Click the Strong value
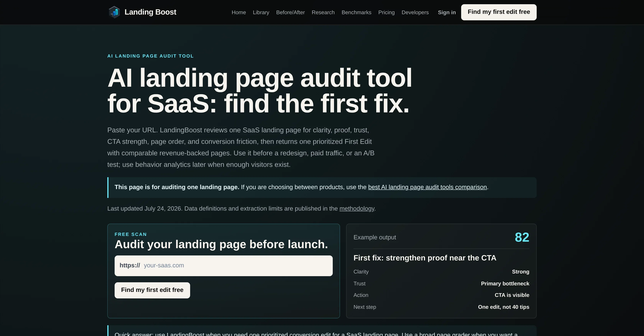The image size is (644, 336). [521, 272]
